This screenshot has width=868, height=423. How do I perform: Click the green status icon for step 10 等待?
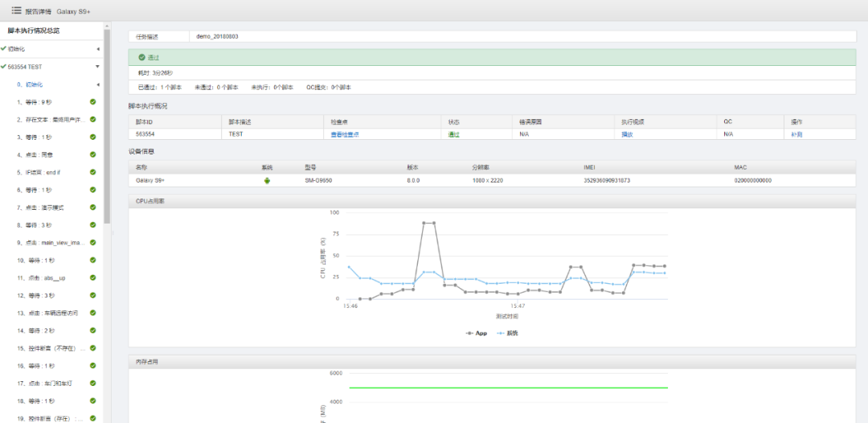(x=93, y=261)
